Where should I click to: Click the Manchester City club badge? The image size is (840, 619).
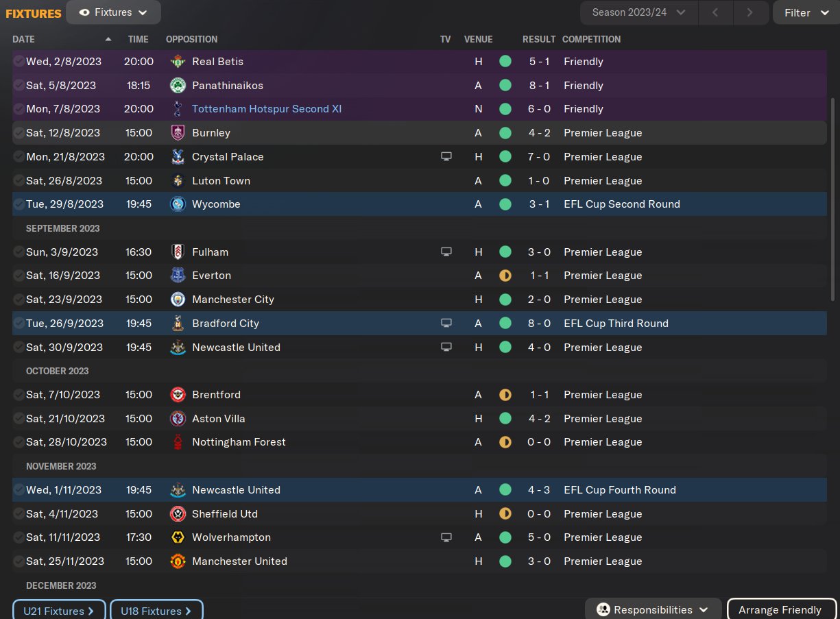pos(178,300)
